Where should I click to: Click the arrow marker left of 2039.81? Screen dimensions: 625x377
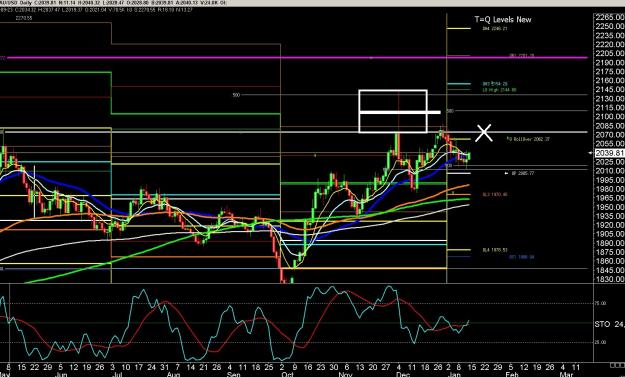[591, 153]
